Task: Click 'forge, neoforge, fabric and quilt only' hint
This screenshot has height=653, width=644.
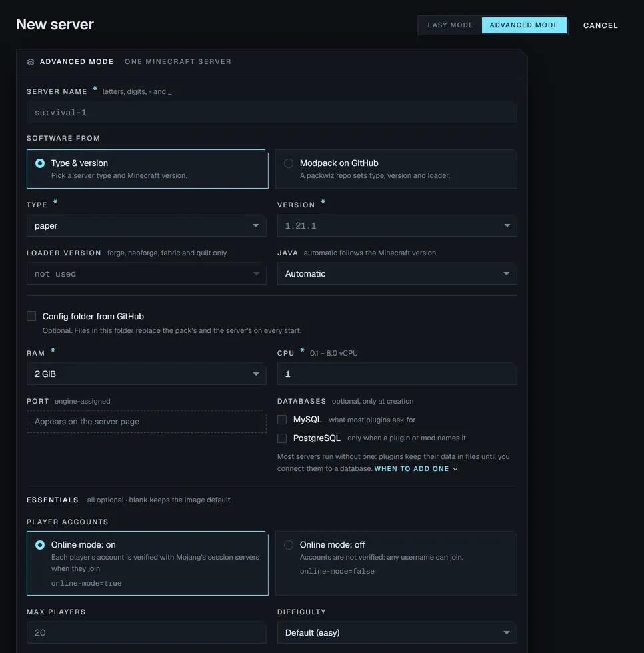Action: click(x=167, y=253)
